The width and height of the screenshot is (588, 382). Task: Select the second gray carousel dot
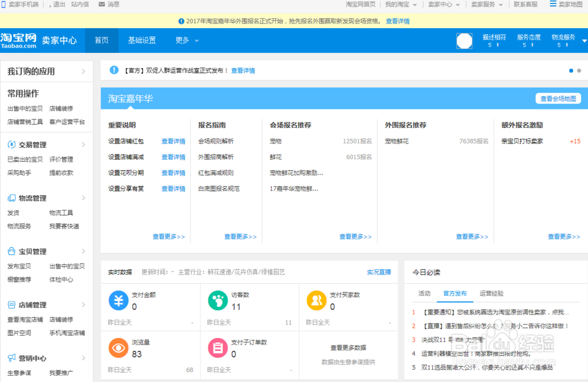point(579,71)
